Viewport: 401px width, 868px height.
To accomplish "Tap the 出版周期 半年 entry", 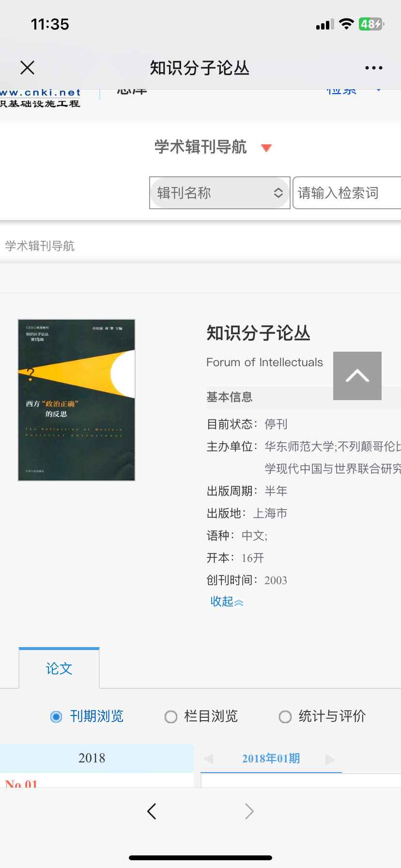I will 247,491.
